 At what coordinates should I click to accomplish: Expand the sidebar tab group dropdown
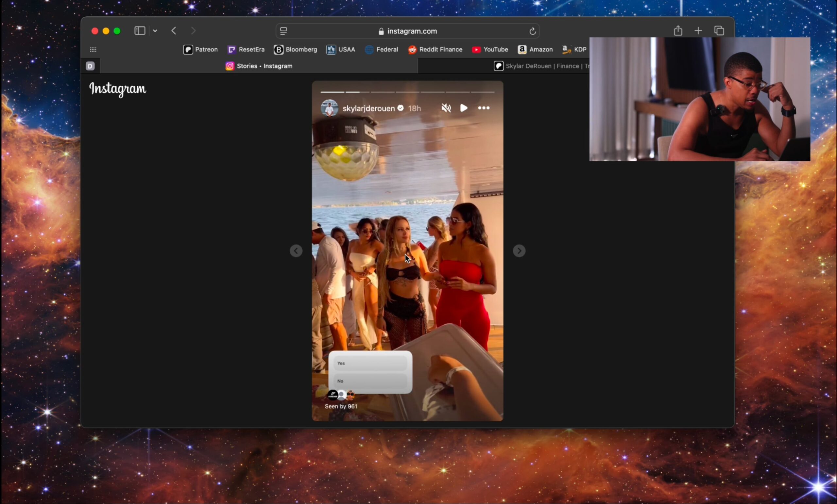(155, 31)
